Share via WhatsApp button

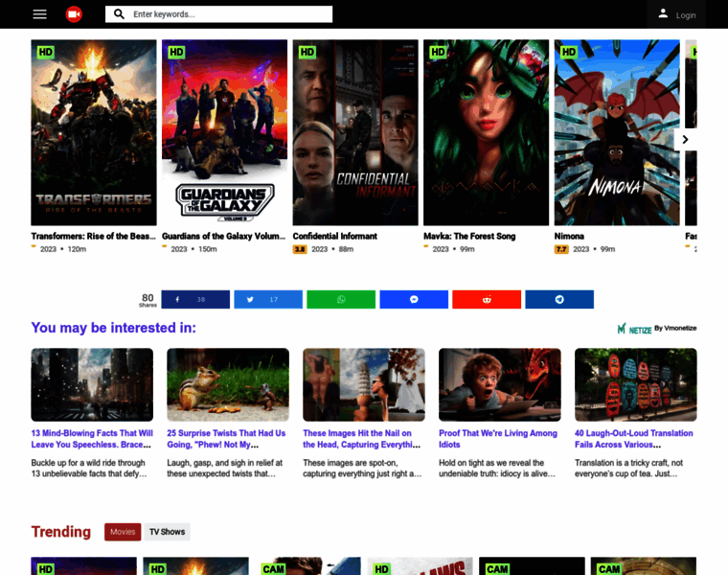point(341,300)
